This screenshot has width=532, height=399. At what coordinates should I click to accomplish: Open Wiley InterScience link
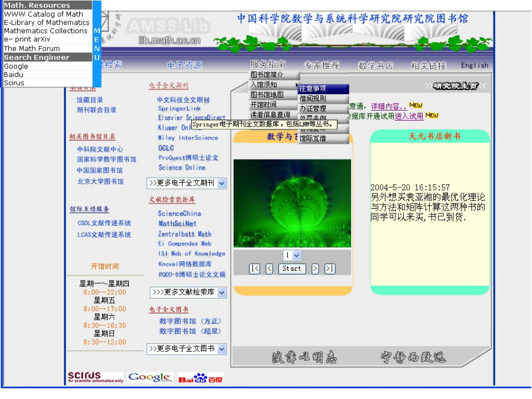(x=188, y=138)
